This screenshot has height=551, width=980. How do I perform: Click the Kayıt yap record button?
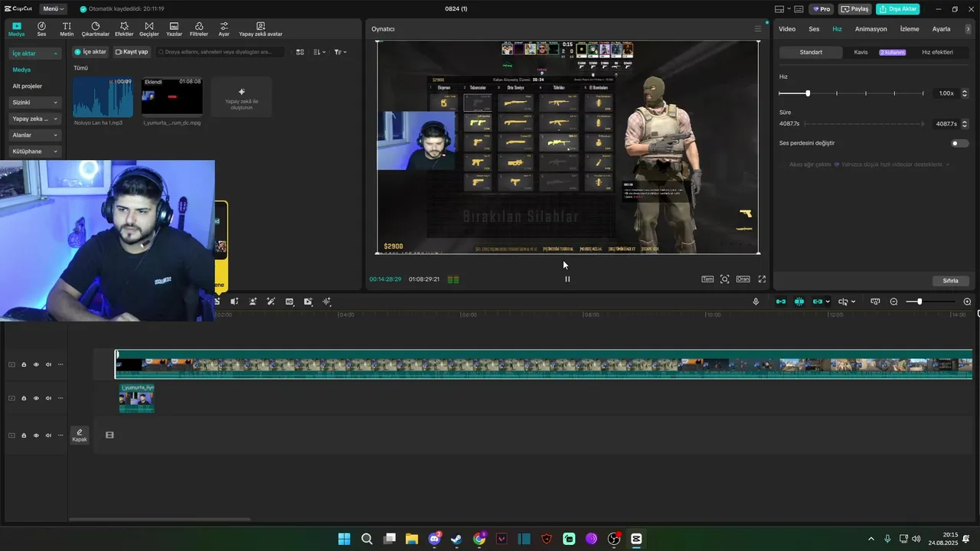pyautogui.click(x=131, y=52)
